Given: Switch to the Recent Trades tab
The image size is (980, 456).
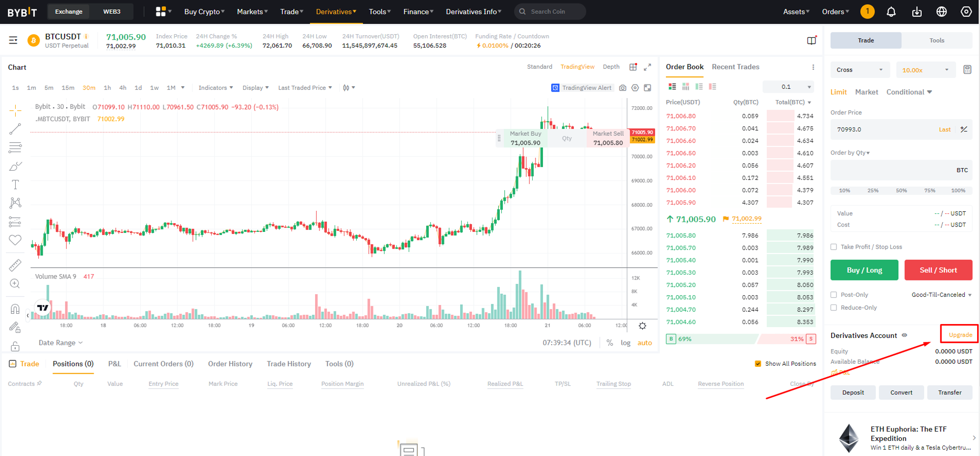Looking at the screenshot, I should pos(735,67).
